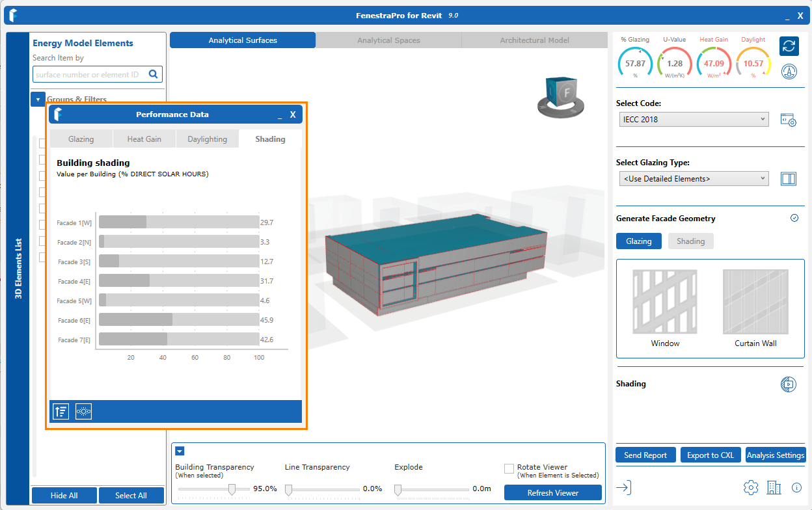Click the exit arrow icon at bottom right
Image resolution: width=812 pixels, height=510 pixels.
tap(623, 487)
